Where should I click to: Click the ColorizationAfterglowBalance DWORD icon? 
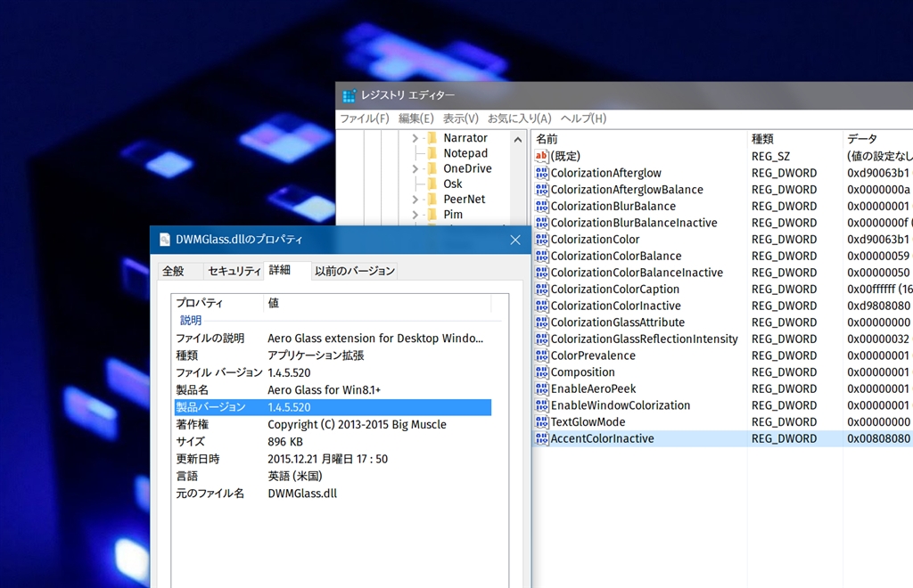pos(541,190)
